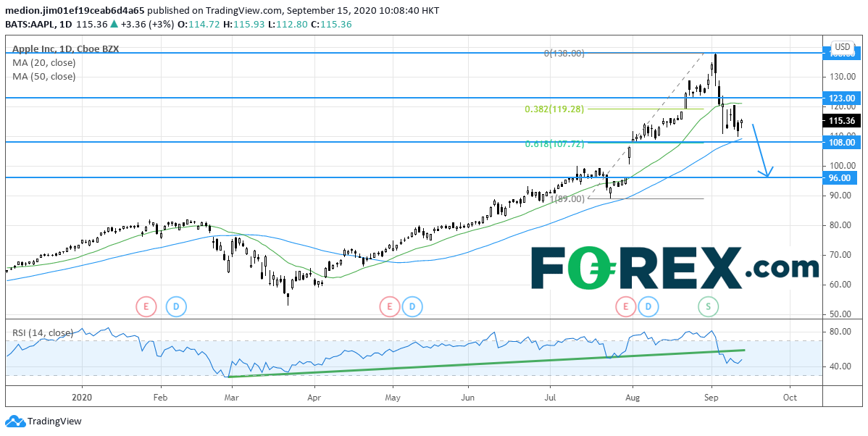Select the 0.618(107.72) Fibonacci level label
This screenshot has height=436, width=868.
tap(554, 144)
